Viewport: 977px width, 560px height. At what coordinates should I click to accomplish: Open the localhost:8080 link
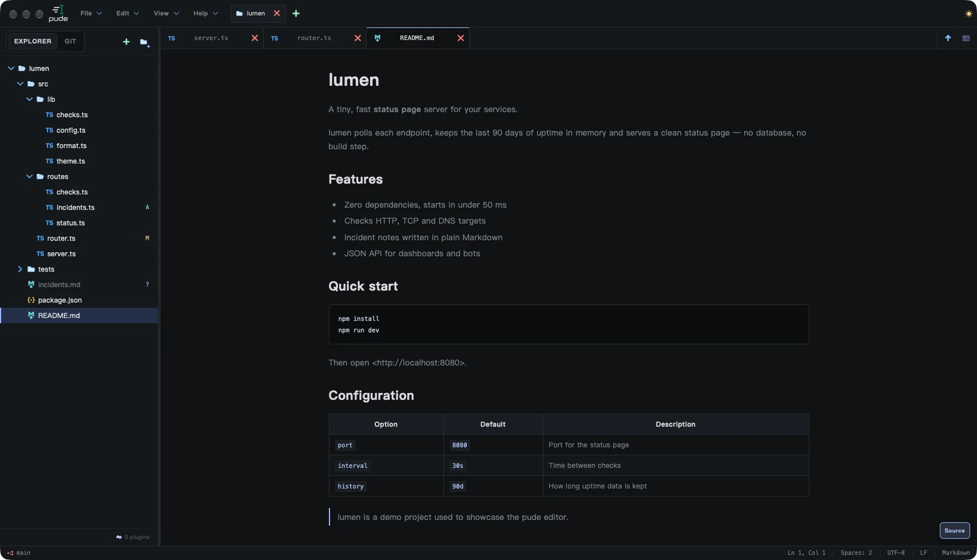pyautogui.click(x=419, y=363)
